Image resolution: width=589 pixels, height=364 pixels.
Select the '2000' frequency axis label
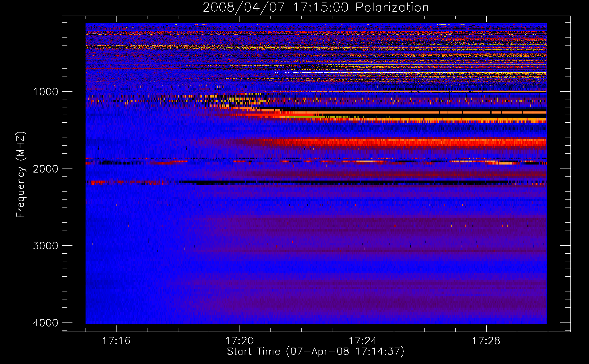(x=46, y=169)
